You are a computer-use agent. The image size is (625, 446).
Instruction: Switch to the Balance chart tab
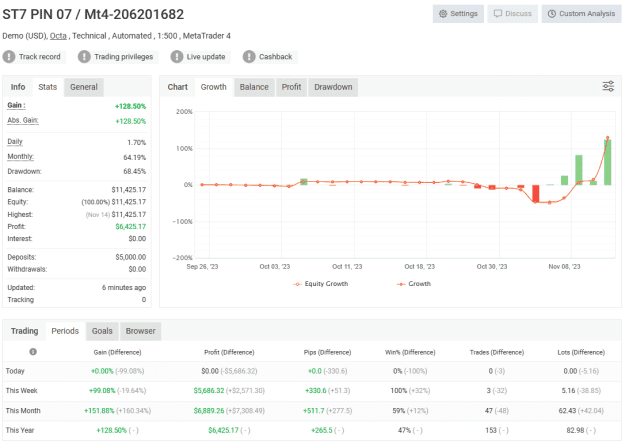(254, 87)
